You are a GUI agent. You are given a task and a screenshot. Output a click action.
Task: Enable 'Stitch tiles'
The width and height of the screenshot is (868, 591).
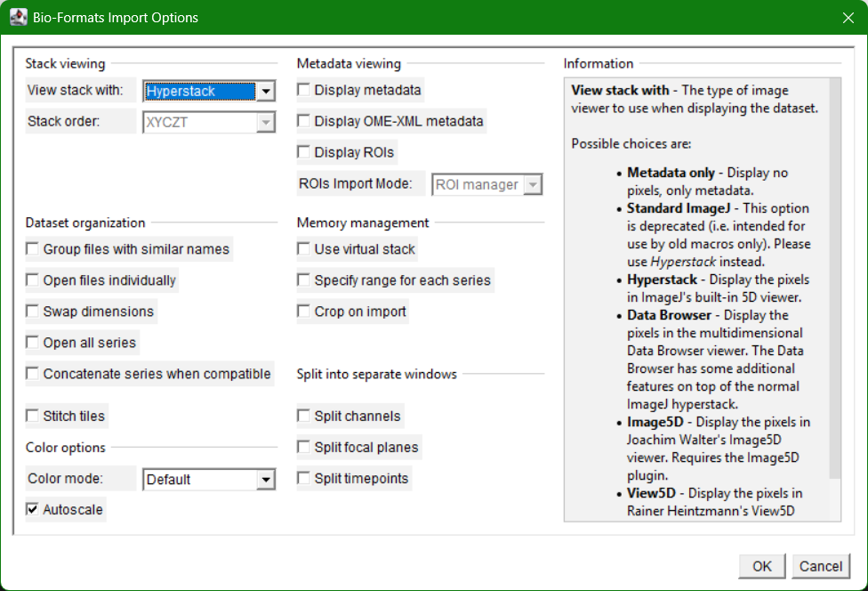click(x=31, y=416)
